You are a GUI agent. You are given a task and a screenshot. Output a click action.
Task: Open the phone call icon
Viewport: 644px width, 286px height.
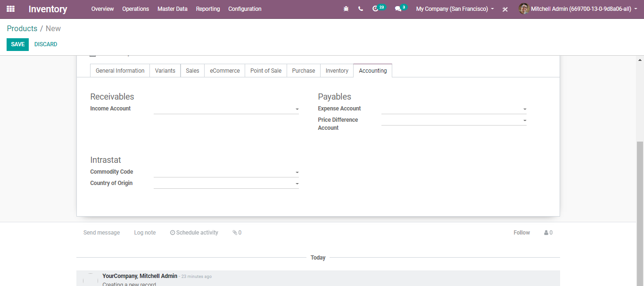click(361, 9)
